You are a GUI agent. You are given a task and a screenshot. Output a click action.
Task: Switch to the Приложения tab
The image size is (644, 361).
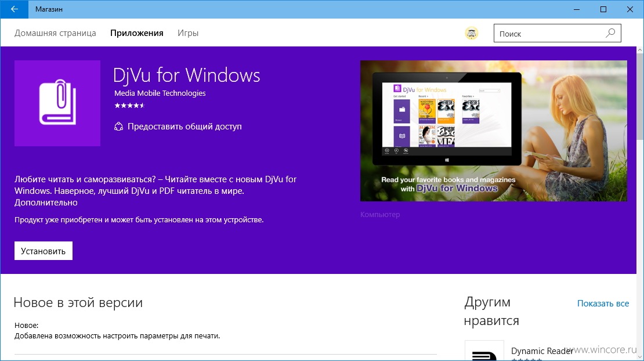coord(137,33)
